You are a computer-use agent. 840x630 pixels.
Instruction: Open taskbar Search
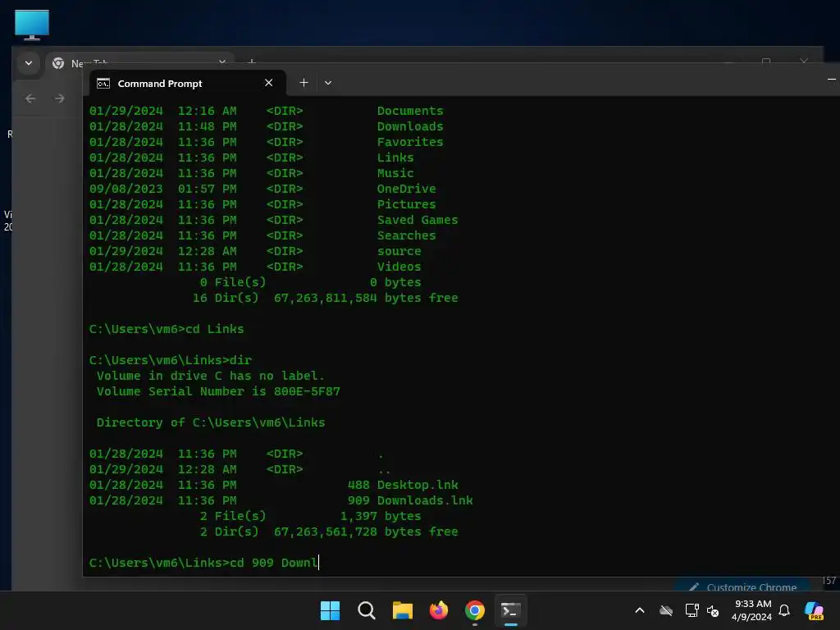tap(367, 610)
